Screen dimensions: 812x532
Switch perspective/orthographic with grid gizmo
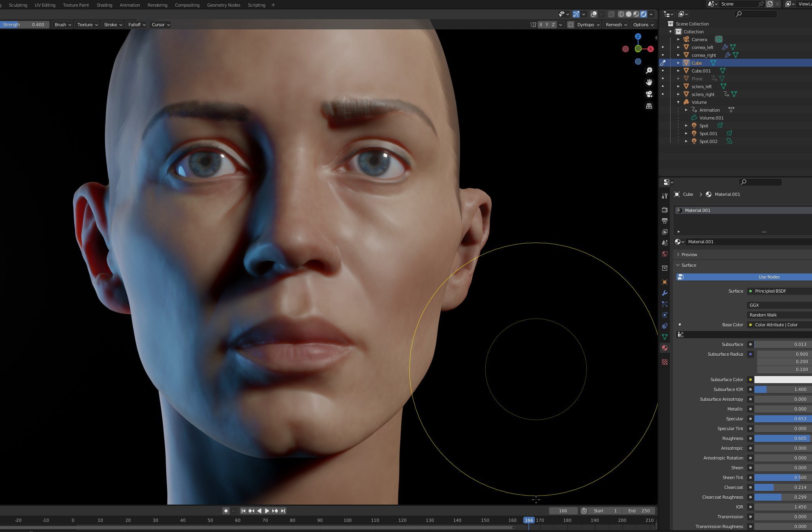coord(649,106)
